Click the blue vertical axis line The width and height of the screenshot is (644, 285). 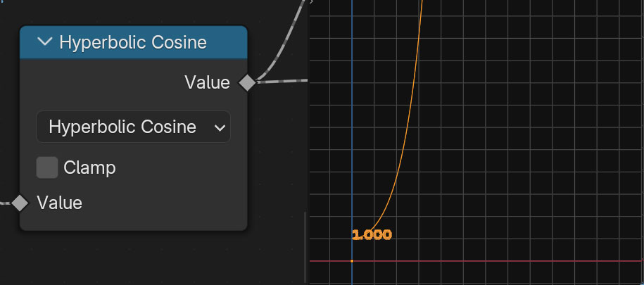[352, 141]
